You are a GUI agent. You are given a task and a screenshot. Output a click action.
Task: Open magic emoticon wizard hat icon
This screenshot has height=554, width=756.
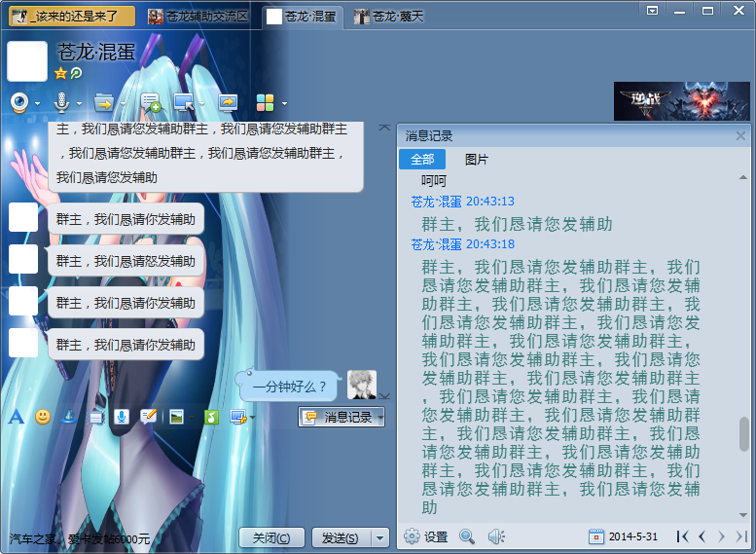click(x=69, y=417)
